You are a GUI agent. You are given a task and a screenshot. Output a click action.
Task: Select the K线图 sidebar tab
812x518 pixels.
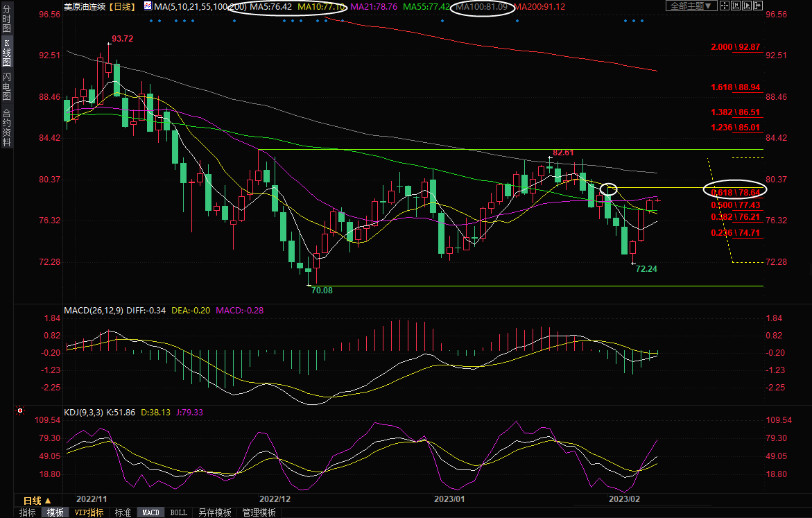point(6,53)
